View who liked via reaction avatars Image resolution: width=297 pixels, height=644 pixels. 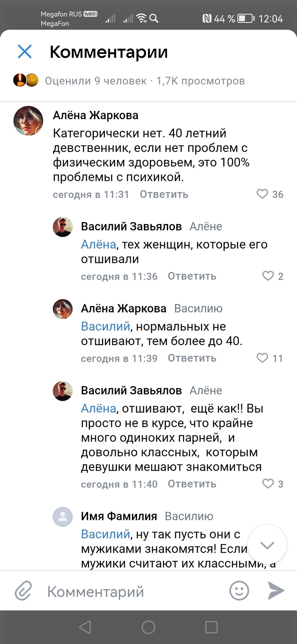pos(26,80)
